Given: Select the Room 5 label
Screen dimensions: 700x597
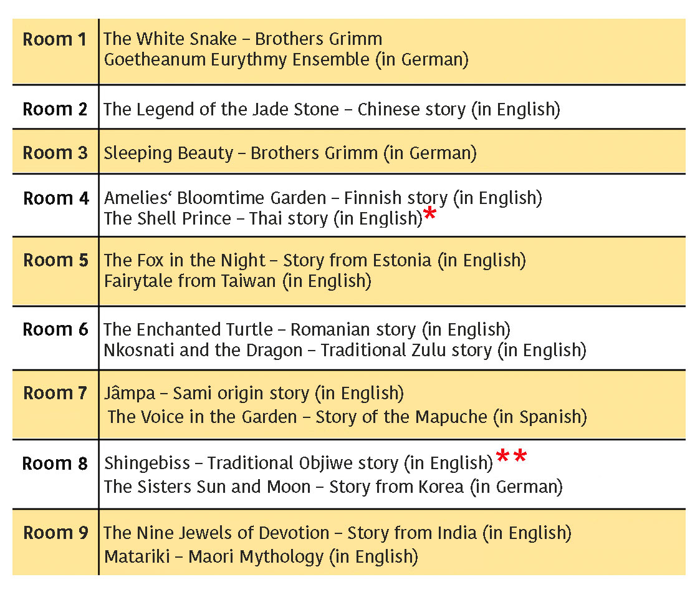Looking at the screenshot, I should pos(56,260).
